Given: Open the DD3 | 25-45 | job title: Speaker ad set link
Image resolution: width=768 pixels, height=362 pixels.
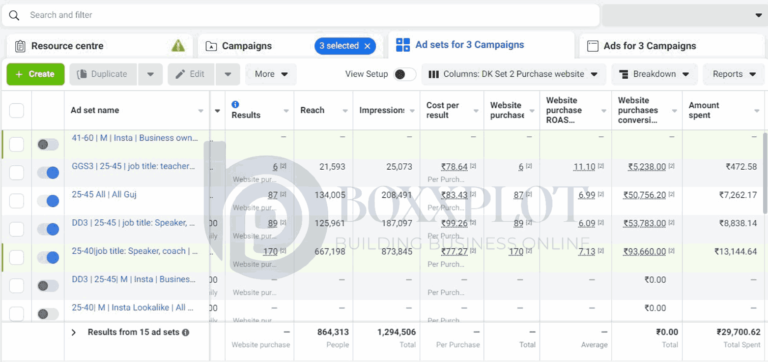Looking at the screenshot, I should coord(133,223).
